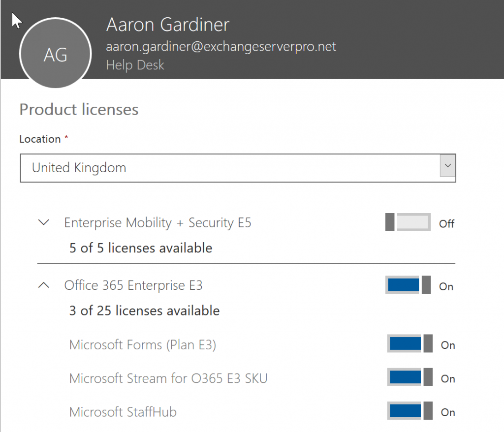Image resolution: width=504 pixels, height=432 pixels.
Task: Disable Microsoft Stream for O365 E3 SKU
Action: tap(409, 378)
